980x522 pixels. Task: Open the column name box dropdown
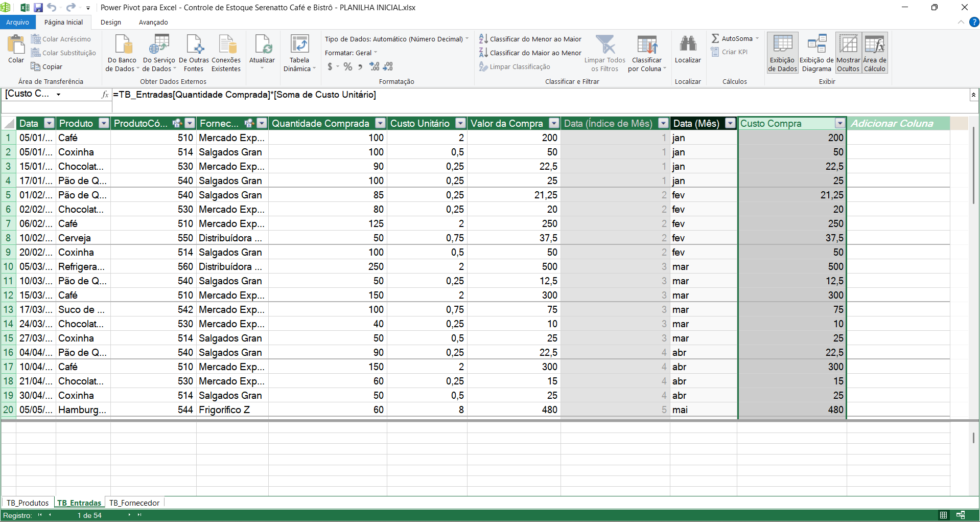coord(58,94)
